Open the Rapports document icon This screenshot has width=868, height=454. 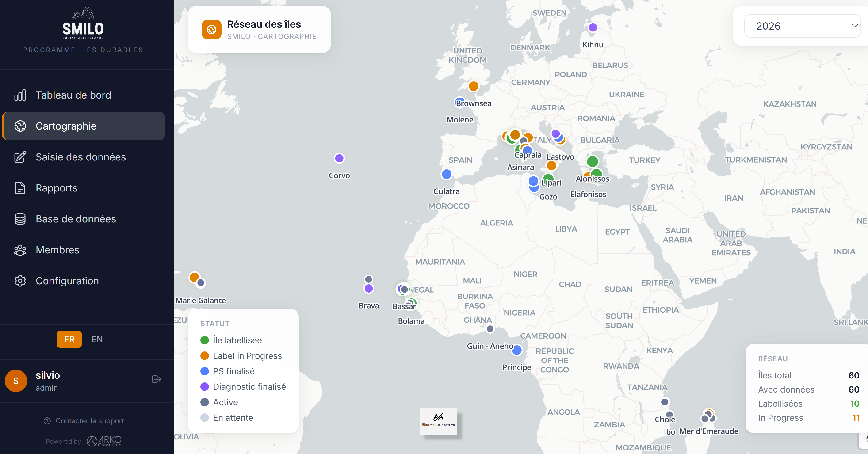pyautogui.click(x=20, y=188)
